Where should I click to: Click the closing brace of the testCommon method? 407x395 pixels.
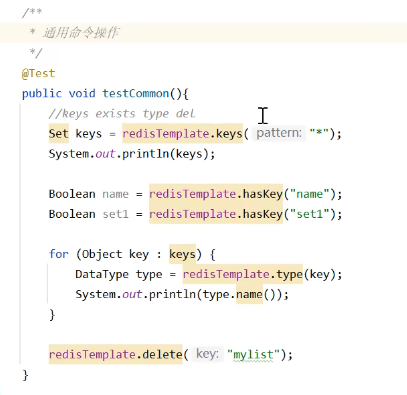(25, 375)
